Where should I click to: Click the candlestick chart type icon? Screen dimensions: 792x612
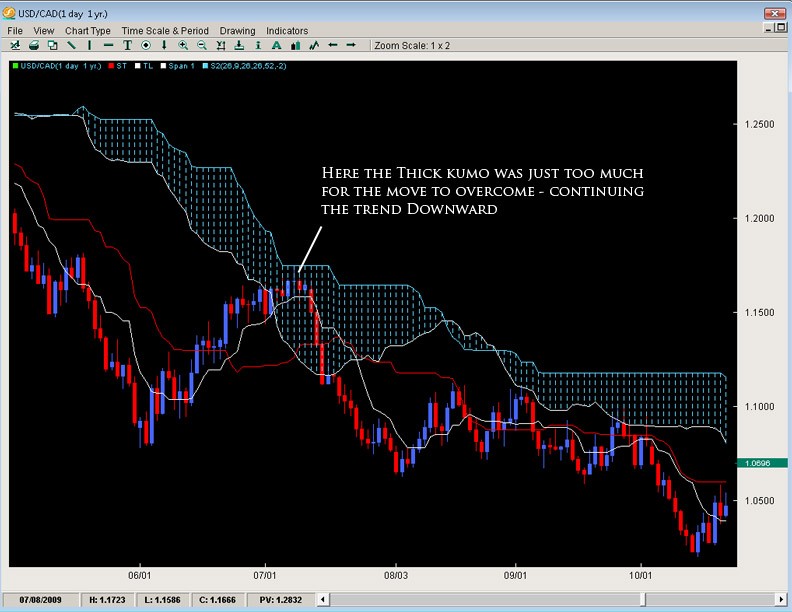click(295, 45)
